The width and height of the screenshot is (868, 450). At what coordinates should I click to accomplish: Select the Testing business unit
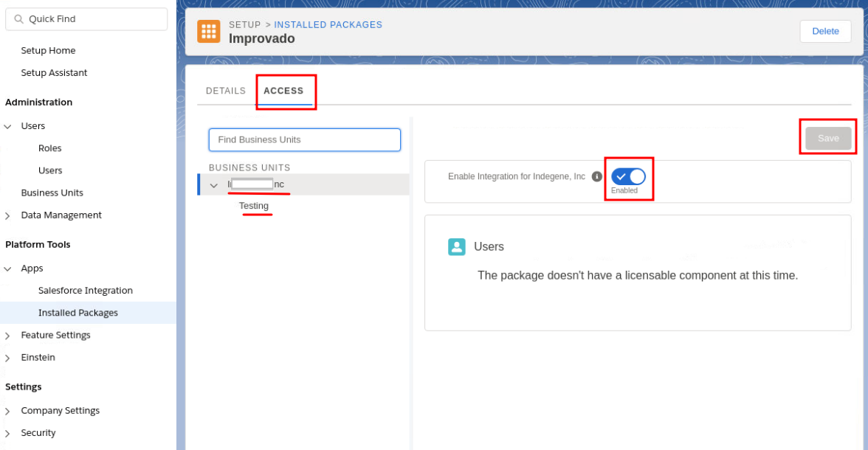pyautogui.click(x=254, y=206)
